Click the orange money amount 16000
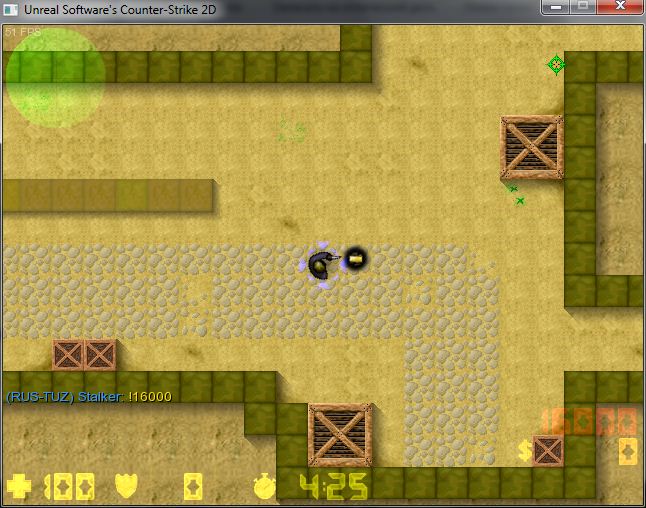Image resolution: width=646 pixels, height=508 pixels. (x=590, y=421)
